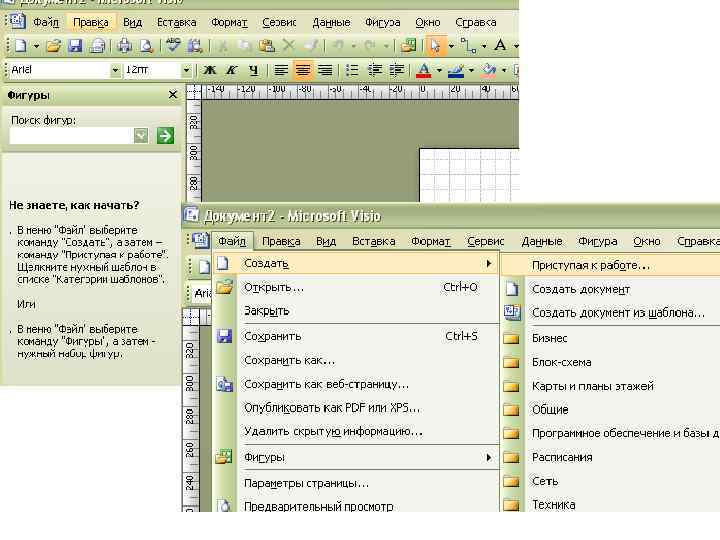Apply the red font color swatch
Image resolution: width=720 pixels, height=540 pixels.
coord(423,70)
